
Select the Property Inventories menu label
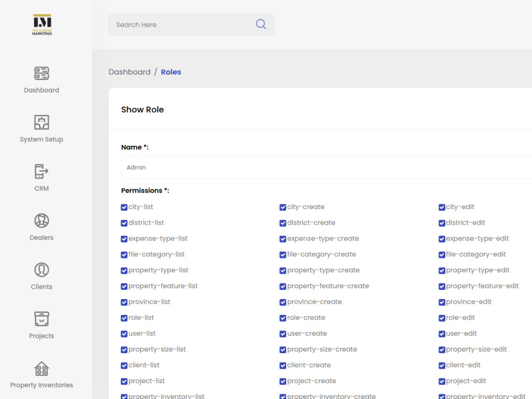(41, 385)
